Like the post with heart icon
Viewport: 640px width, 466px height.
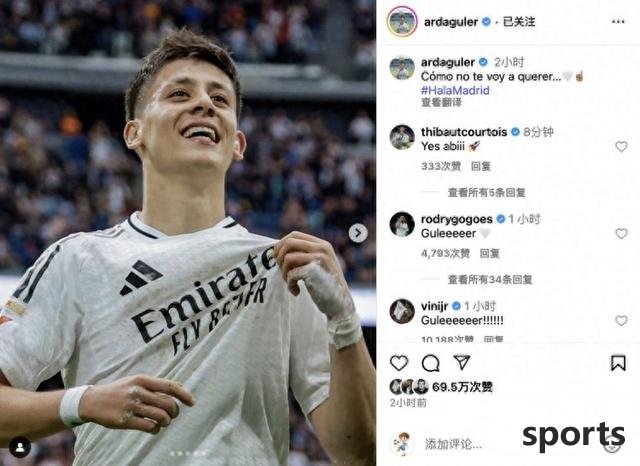pyautogui.click(x=399, y=363)
